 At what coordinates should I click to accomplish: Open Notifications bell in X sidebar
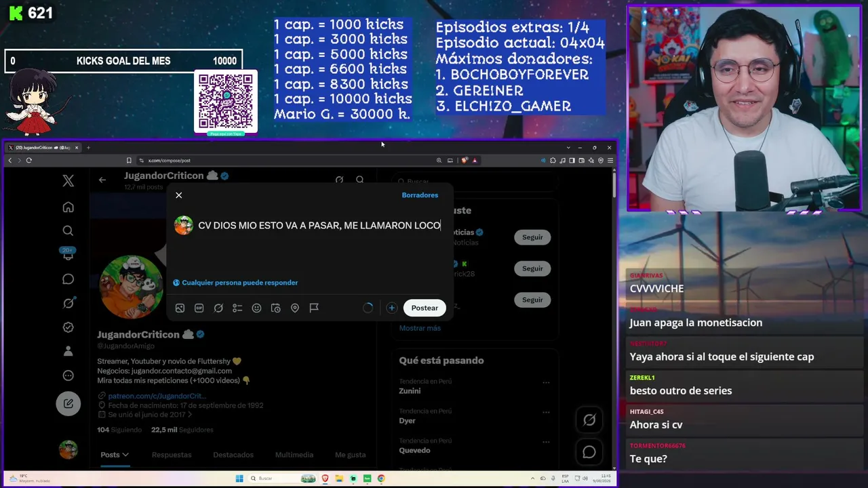68,255
